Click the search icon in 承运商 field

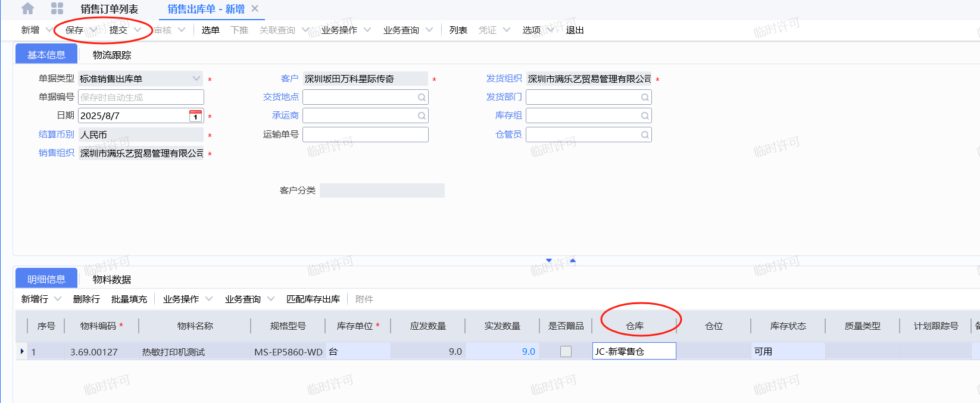(x=422, y=115)
